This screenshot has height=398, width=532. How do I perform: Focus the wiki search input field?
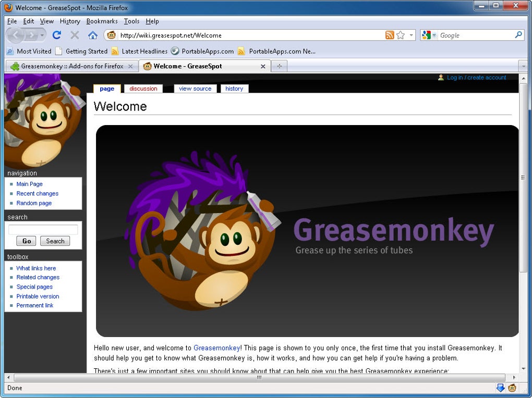point(43,230)
